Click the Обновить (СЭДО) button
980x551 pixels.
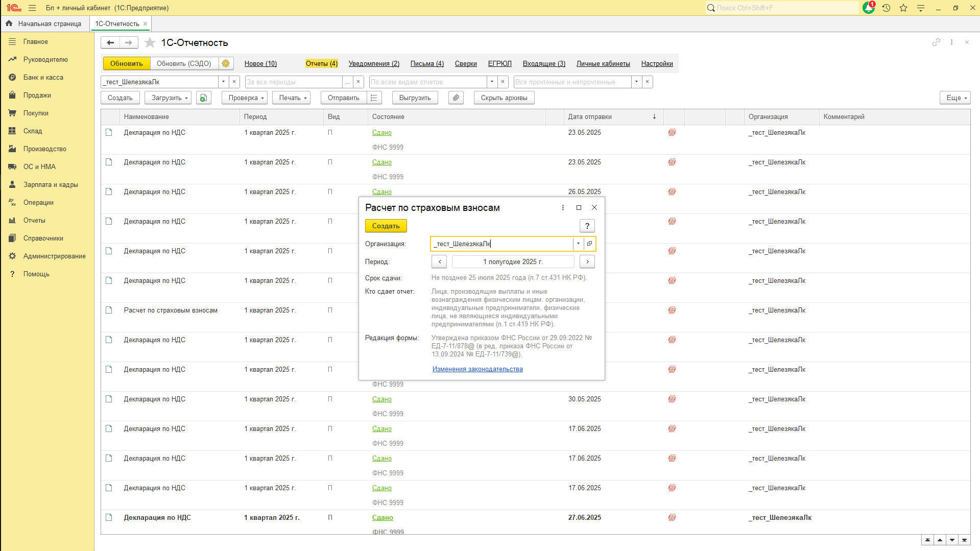(x=184, y=63)
